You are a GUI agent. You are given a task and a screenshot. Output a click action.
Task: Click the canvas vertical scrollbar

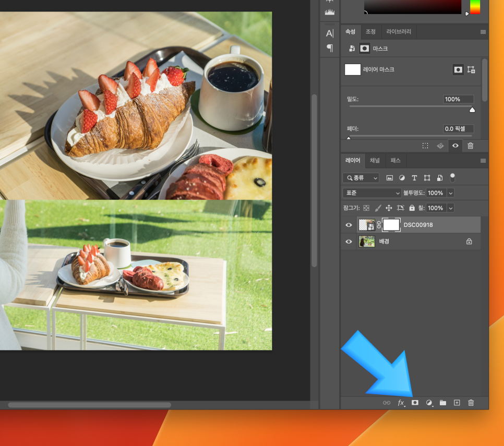315,180
